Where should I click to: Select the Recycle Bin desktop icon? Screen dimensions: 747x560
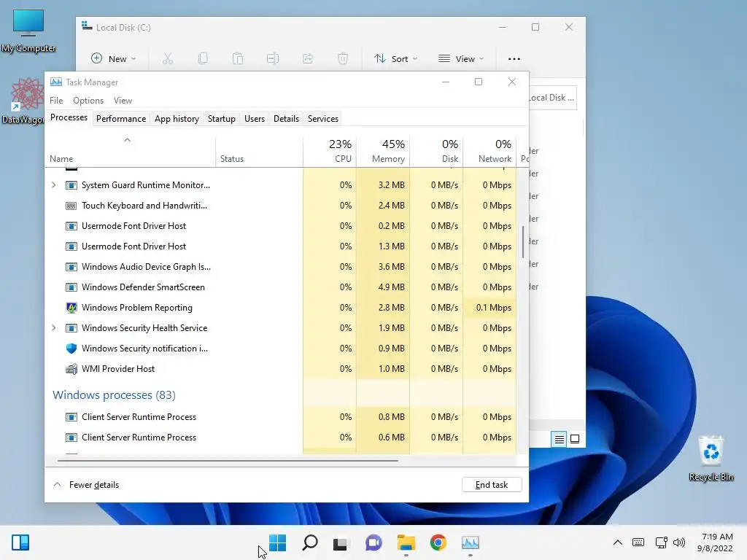coord(711,458)
